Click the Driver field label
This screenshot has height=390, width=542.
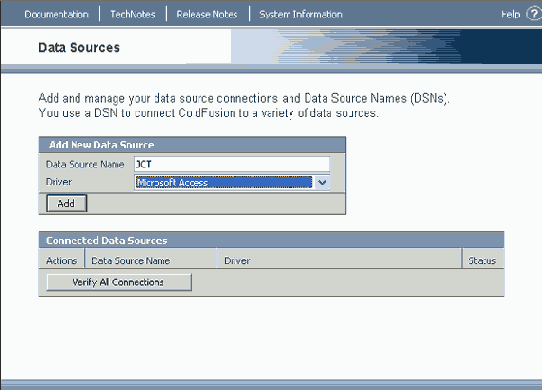tap(59, 182)
